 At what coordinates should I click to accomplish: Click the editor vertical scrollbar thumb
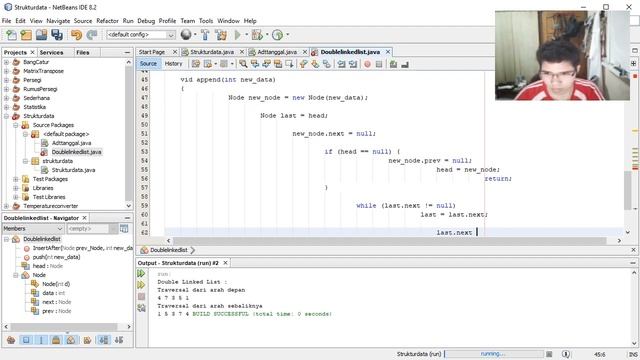pos(628,190)
